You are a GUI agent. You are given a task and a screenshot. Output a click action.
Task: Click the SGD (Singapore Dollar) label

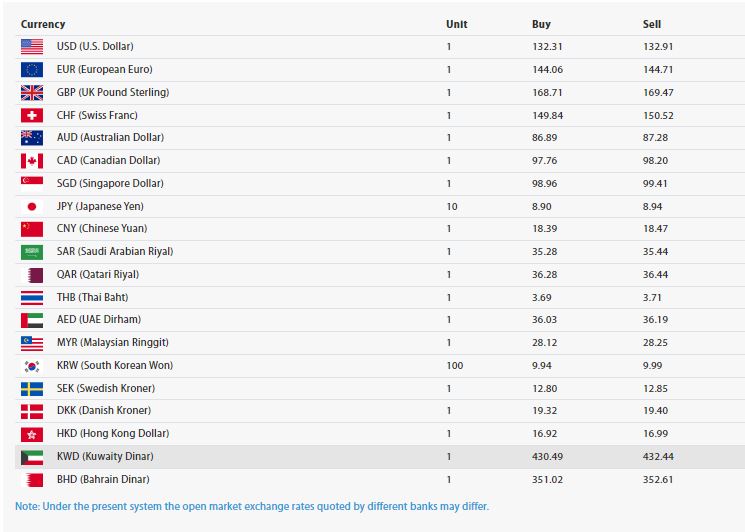coord(110,183)
